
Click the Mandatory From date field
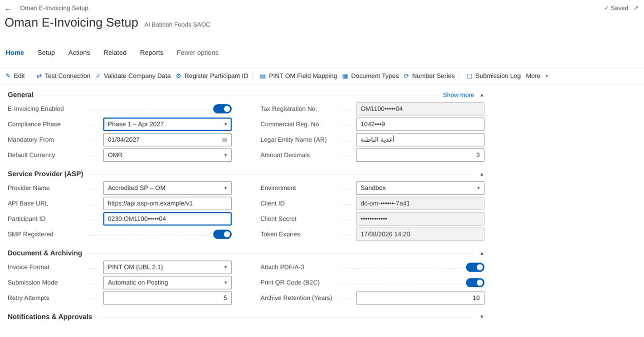[167, 140]
